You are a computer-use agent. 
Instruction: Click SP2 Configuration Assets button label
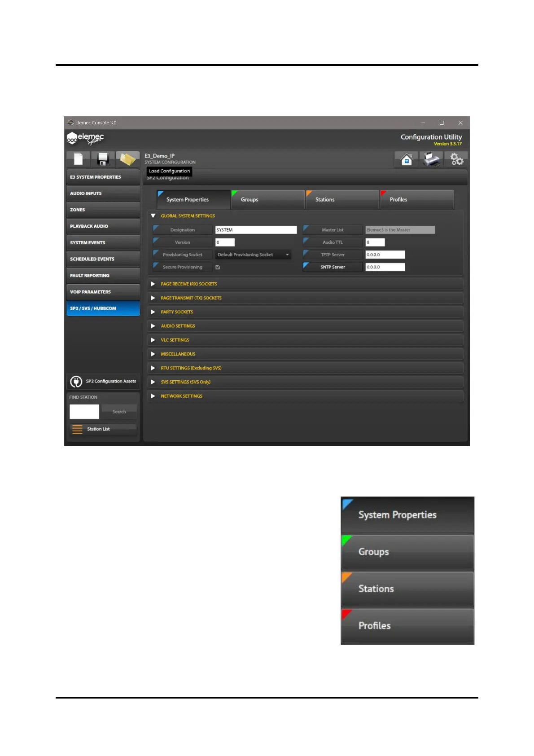pyautogui.click(x=111, y=382)
